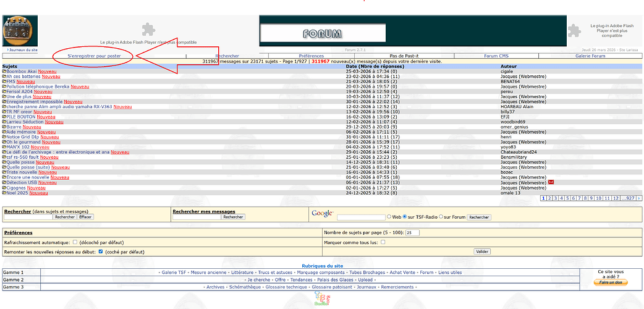Click the Nombre de sujets par page field
This screenshot has height=309, width=644.
(412, 233)
